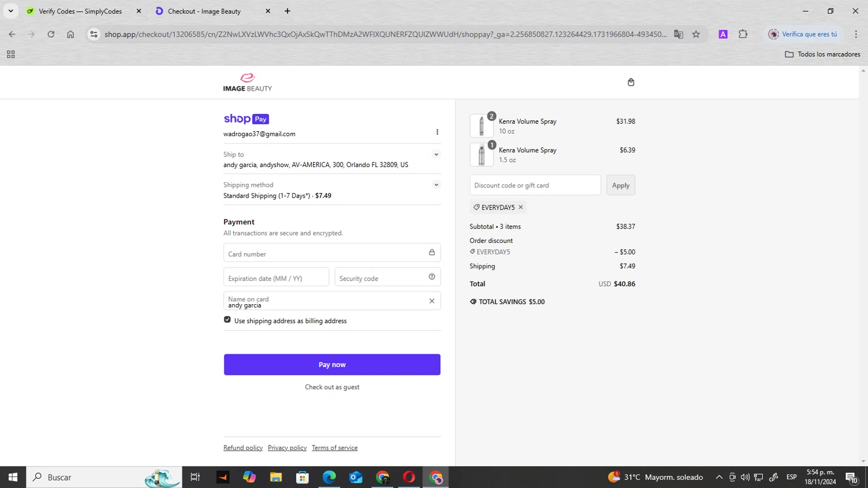Focus the Security code field
Viewport: 868px width, 488px height.
pos(388,278)
